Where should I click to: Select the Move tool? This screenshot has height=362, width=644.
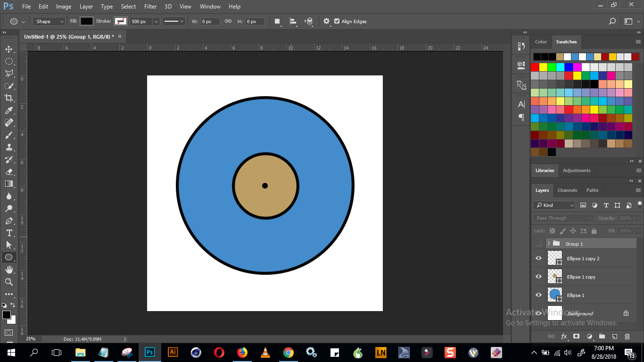tap(9, 49)
